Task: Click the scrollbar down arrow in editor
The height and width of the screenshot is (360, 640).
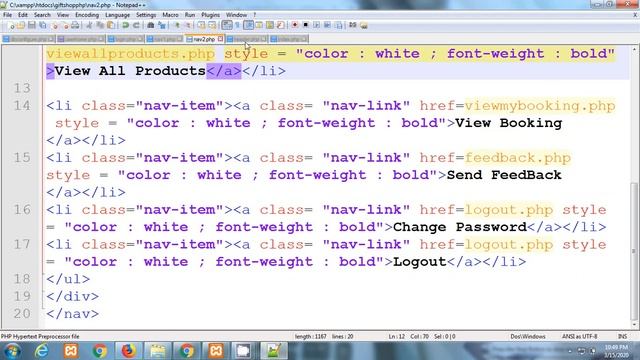Action: (x=635, y=325)
